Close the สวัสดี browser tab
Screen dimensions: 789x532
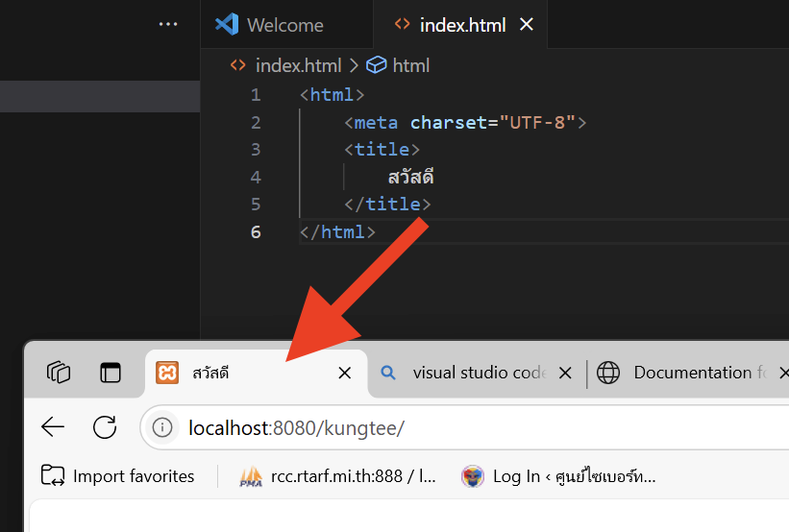tap(345, 373)
